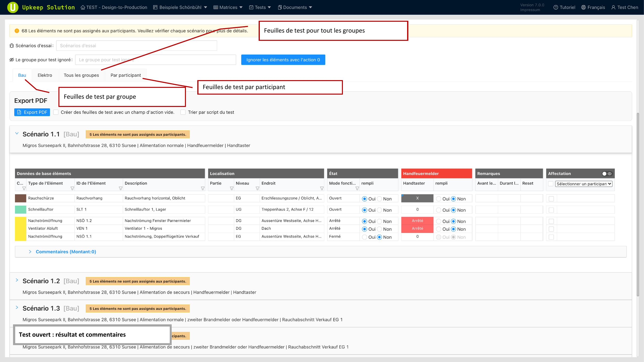This screenshot has height=362, width=644.
Task: Click filter icon in Endroit column
Action: [x=322, y=188]
